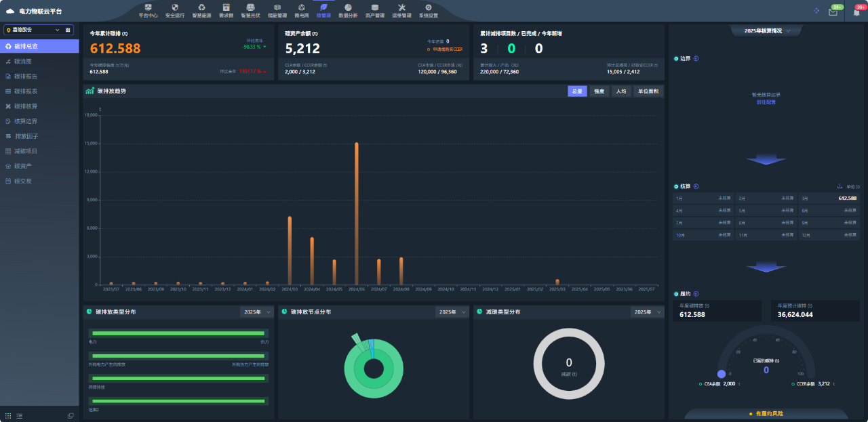Open the 数据分析 pie chart icon

(x=348, y=7)
